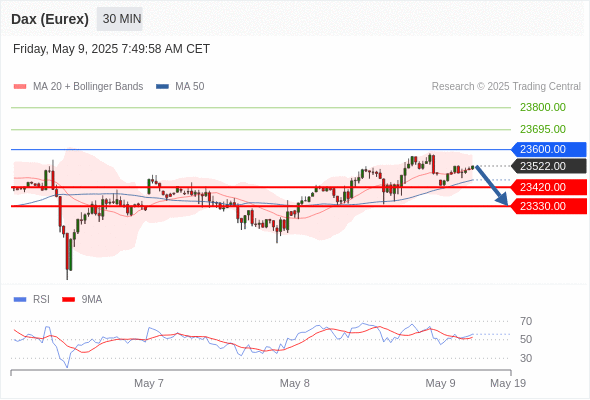The width and height of the screenshot is (590, 400).
Task: Click the May 8 date axis marker
Action: (295, 383)
